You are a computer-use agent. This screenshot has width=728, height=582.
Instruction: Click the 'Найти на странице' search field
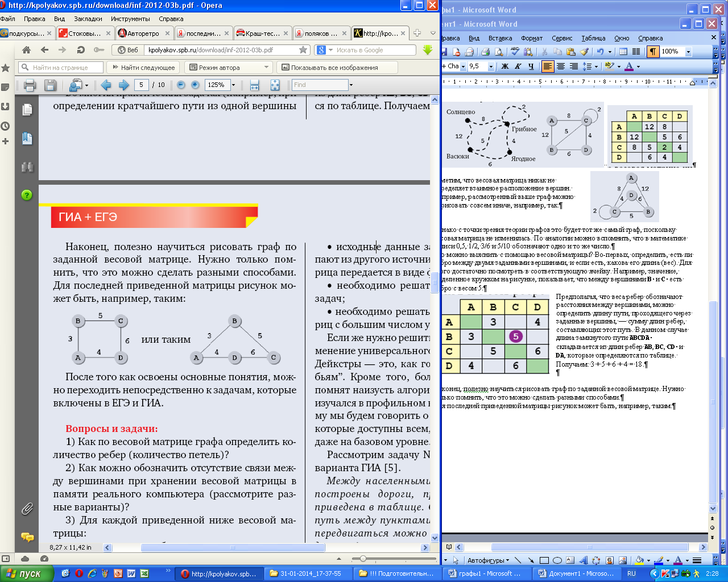tap(60, 68)
